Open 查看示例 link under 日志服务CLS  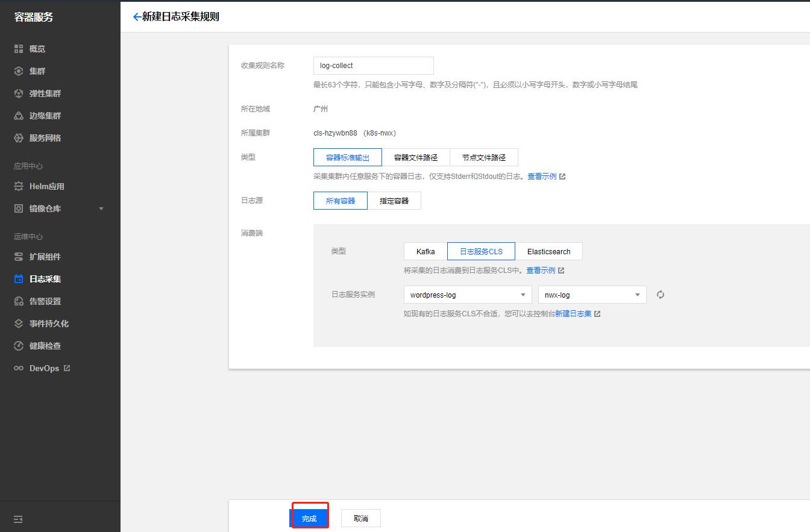(x=541, y=271)
